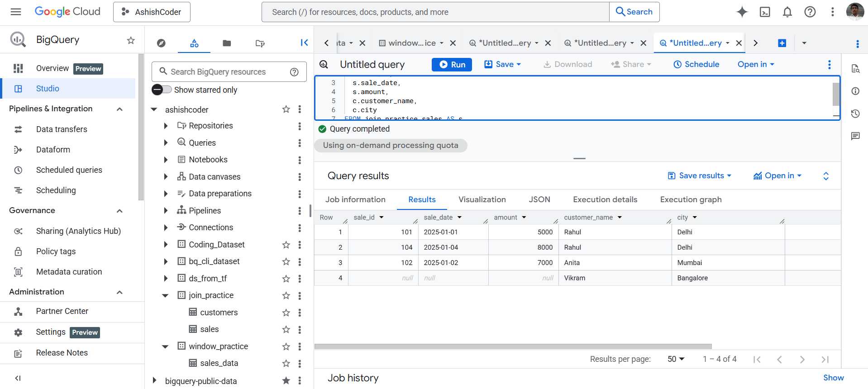
Task: Change results per page dropdown
Action: coord(676,359)
